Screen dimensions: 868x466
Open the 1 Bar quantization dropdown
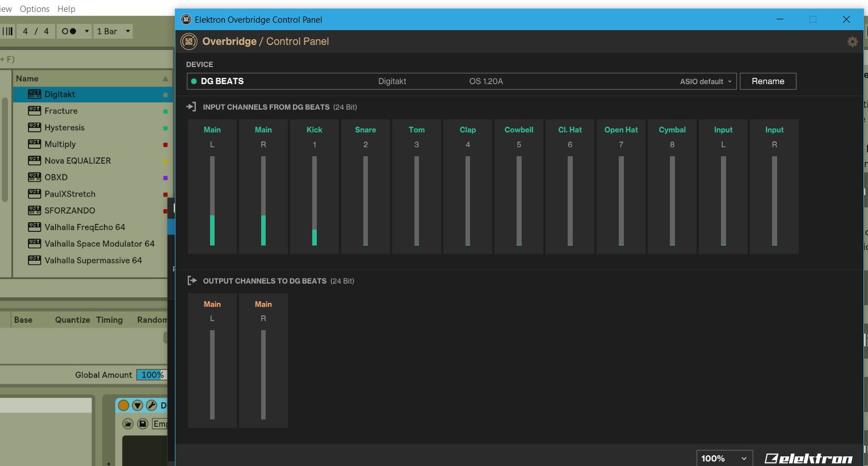pyautogui.click(x=114, y=31)
